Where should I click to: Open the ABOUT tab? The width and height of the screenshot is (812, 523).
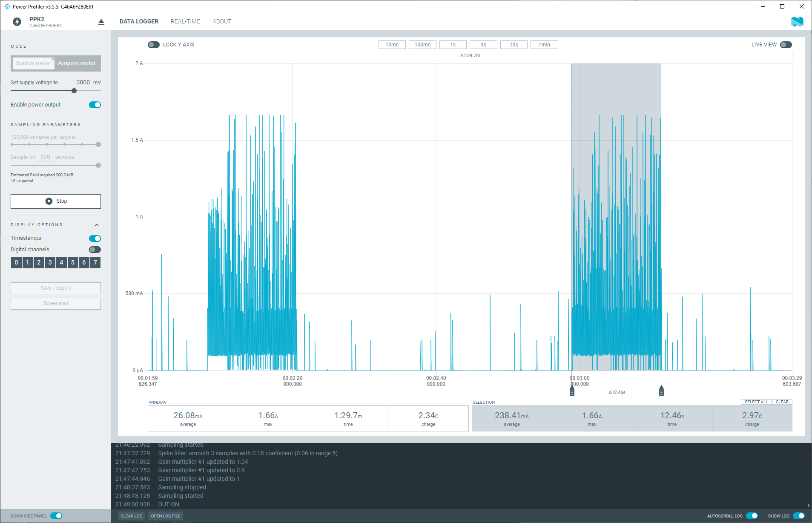click(x=221, y=21)
